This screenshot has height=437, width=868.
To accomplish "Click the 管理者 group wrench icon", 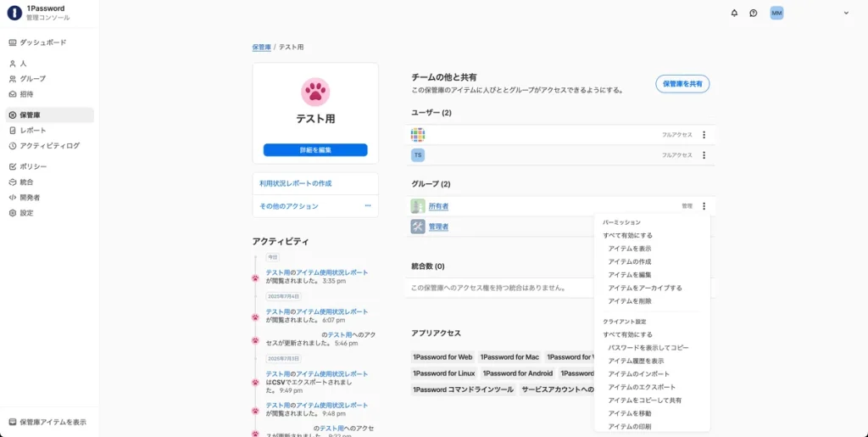I will point(418,227).
